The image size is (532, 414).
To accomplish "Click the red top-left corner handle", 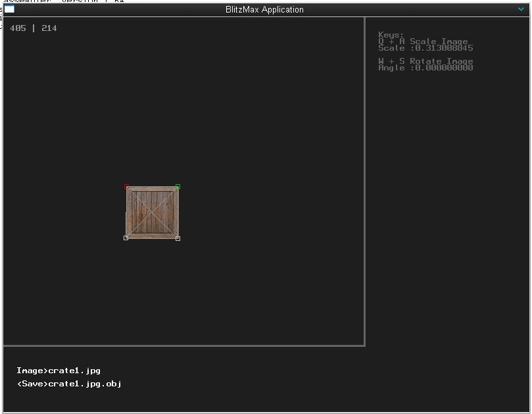I will point(126,187).
